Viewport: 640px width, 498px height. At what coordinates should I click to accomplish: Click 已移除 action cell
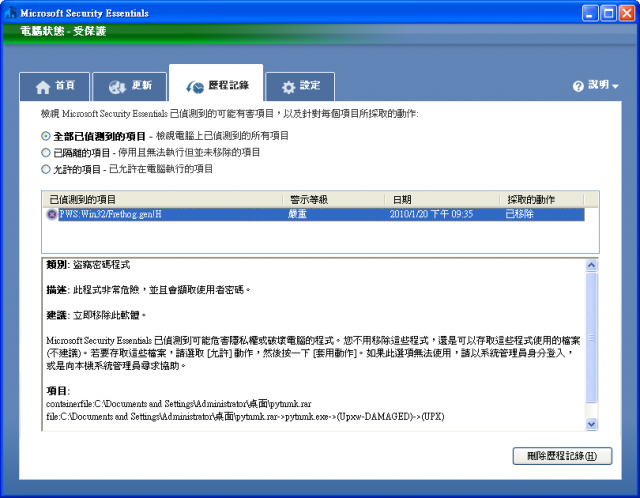coord(519,214)
